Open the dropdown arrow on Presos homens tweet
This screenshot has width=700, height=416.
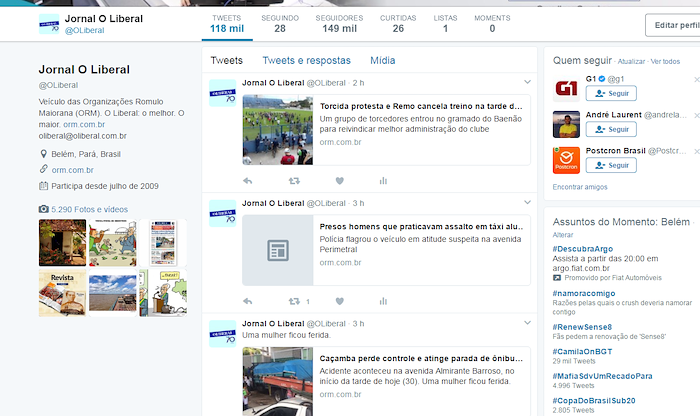[x=527, y=203]
